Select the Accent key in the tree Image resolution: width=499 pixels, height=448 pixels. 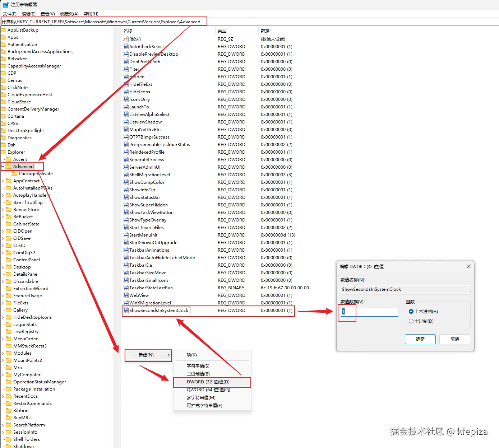pos(20,159)
